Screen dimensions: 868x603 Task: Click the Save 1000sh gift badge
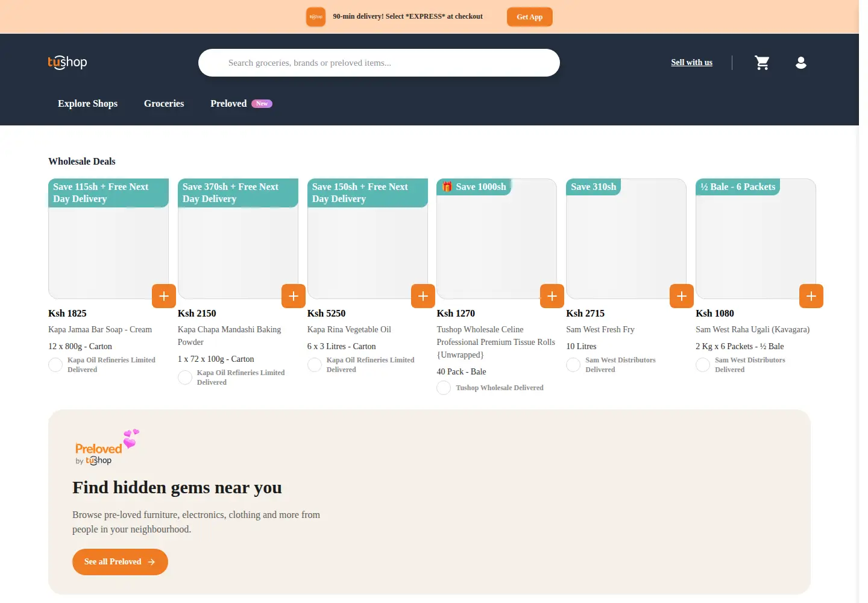tap(474, 187)
